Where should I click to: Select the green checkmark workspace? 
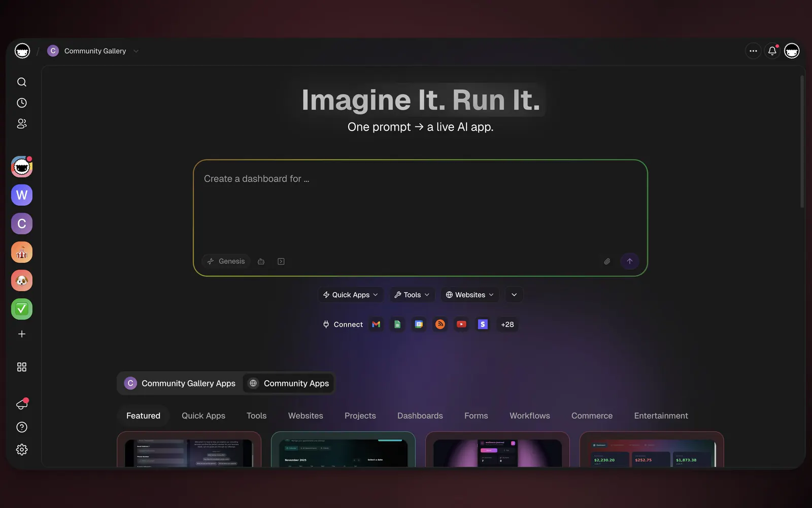point(22,309)
